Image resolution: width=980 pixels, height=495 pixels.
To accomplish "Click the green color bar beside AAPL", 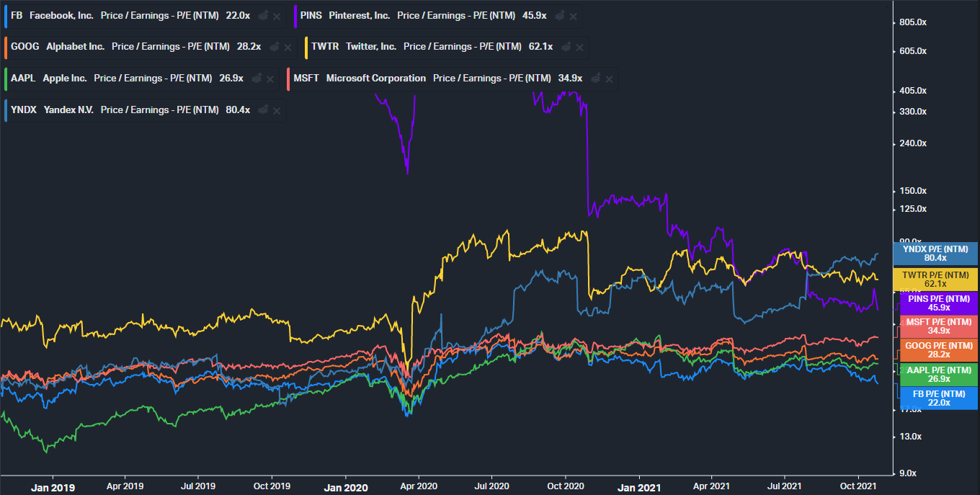I will click(x=6, y=79).
